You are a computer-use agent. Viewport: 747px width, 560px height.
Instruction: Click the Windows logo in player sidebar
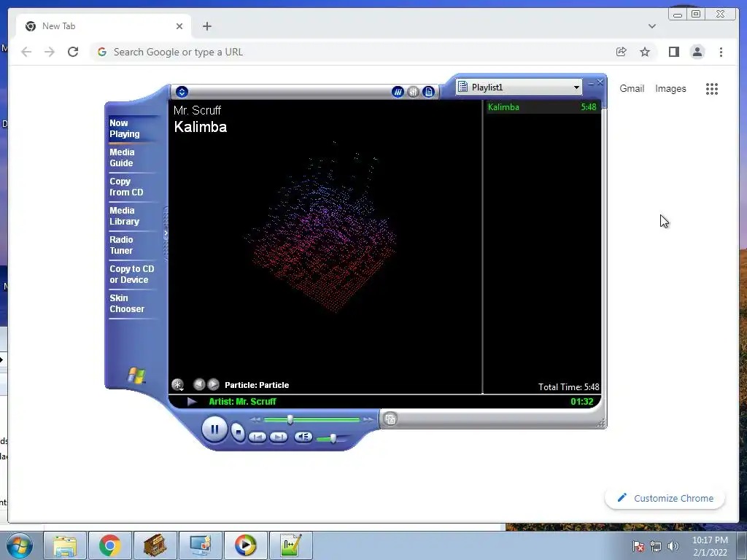pos(136,376)
